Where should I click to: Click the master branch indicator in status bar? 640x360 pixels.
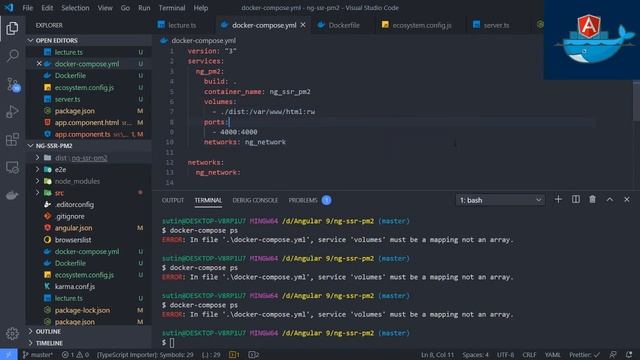pos(37,355)
